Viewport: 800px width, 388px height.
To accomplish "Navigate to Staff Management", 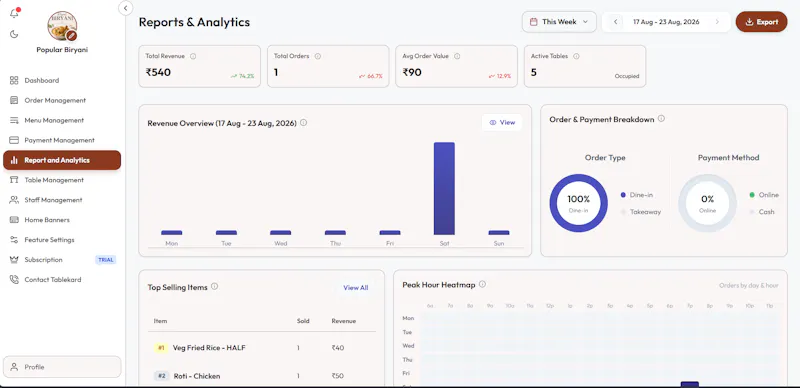I will tap(62, 200).
